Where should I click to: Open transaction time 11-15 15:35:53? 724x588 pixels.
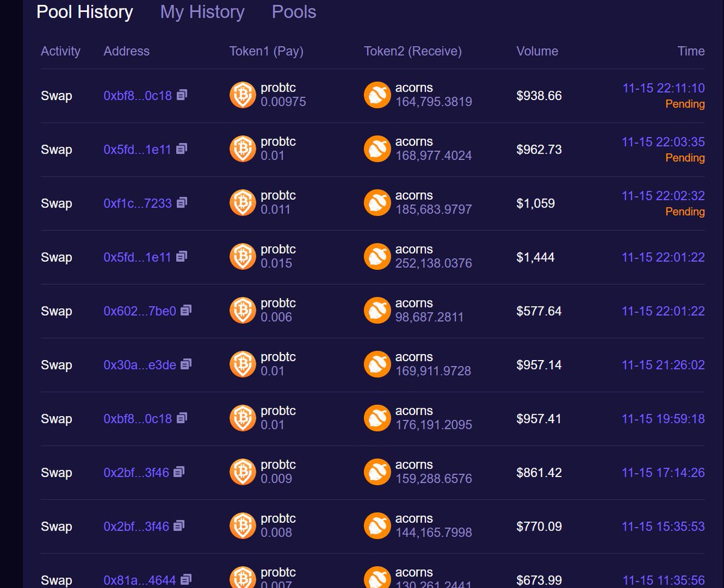coord(663,526)
